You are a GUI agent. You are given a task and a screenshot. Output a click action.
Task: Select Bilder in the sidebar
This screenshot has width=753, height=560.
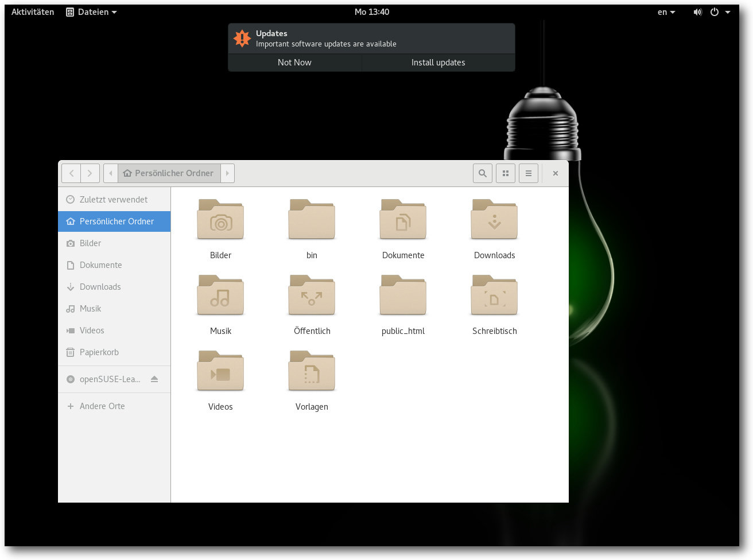click(114, 243)
